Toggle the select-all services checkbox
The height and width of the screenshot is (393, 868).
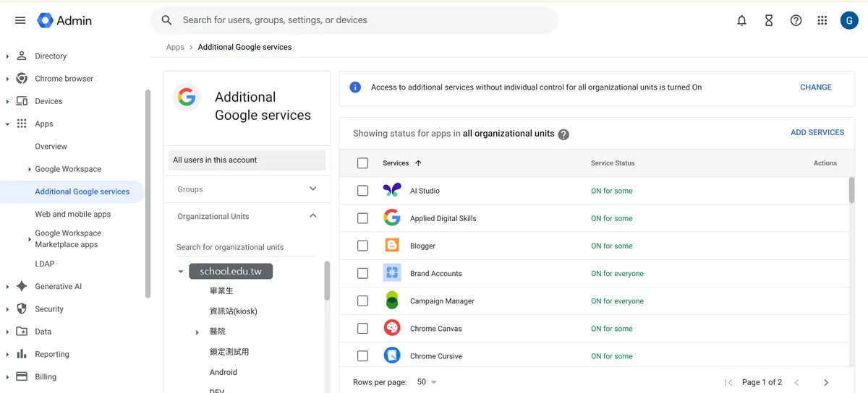[363, 163]
